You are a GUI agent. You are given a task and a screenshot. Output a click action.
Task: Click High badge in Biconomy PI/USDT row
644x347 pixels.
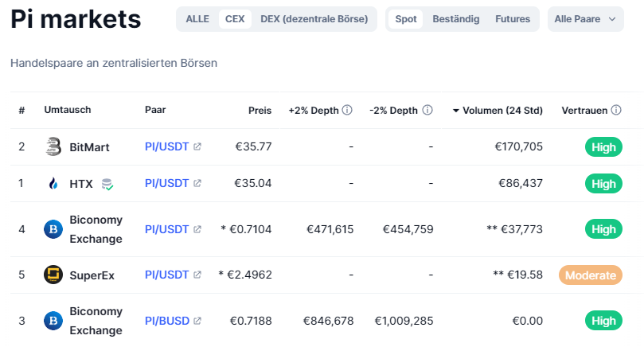coord(603,229)
